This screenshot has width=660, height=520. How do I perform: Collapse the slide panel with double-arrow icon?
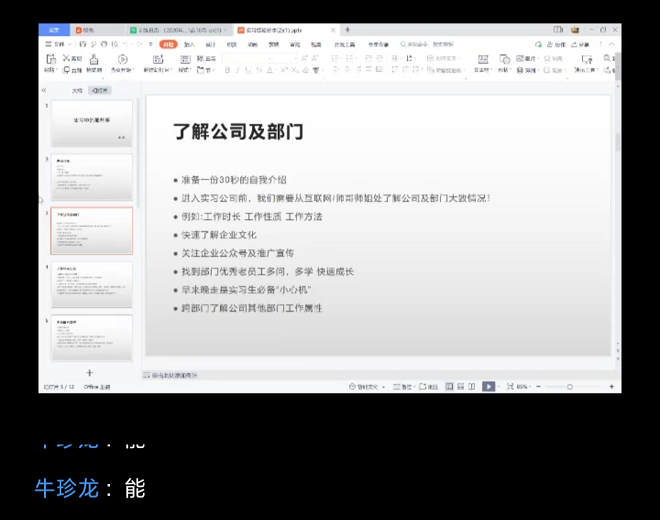pos(44,90)
